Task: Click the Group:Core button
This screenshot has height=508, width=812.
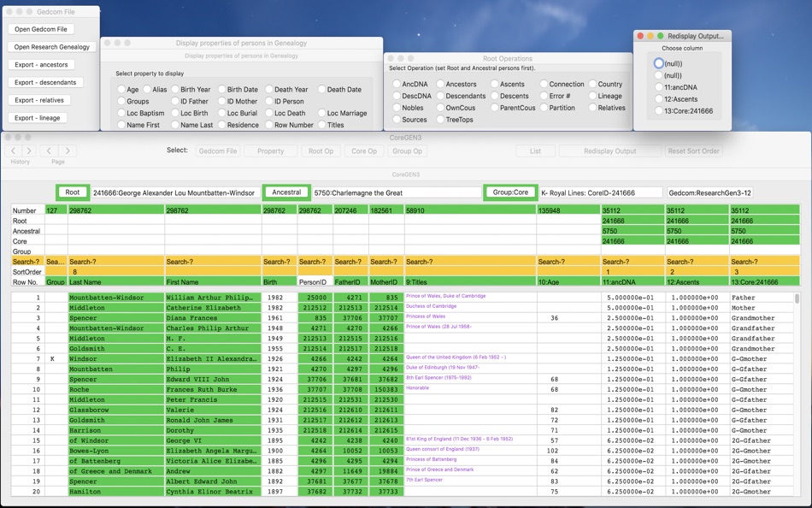Action: (x=510, y=192)
